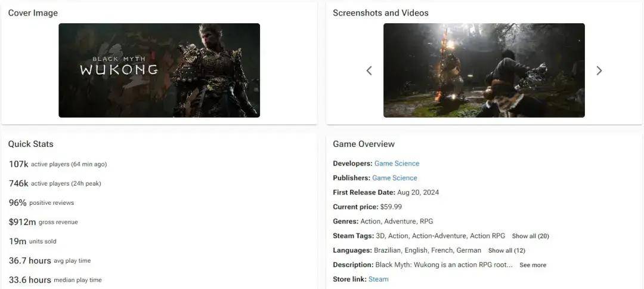Image resolution: width=644 pixels, height=289 pixels.
Task: Click the Quick Stats heading
Action: tap(31, 144)
